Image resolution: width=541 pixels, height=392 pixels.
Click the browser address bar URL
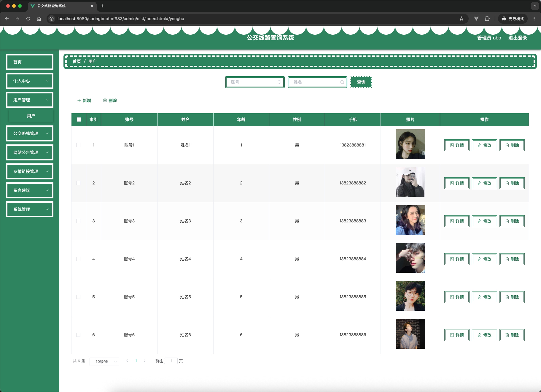click(121, 19)
